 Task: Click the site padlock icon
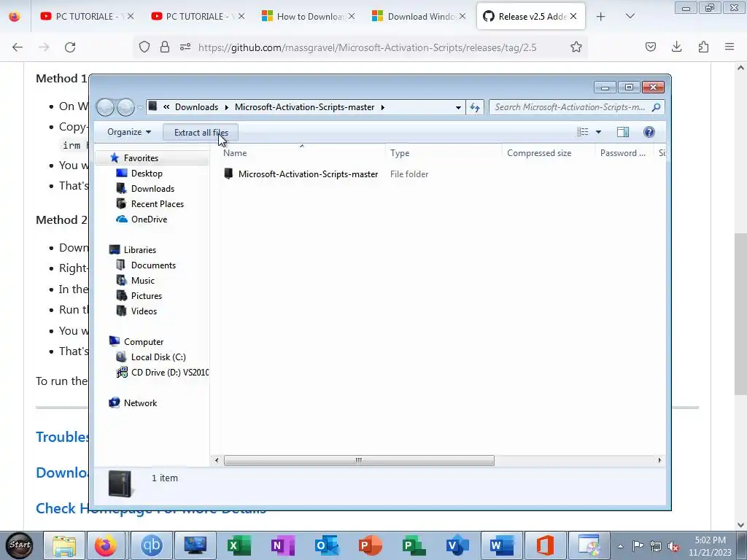(x=165, y=47)
